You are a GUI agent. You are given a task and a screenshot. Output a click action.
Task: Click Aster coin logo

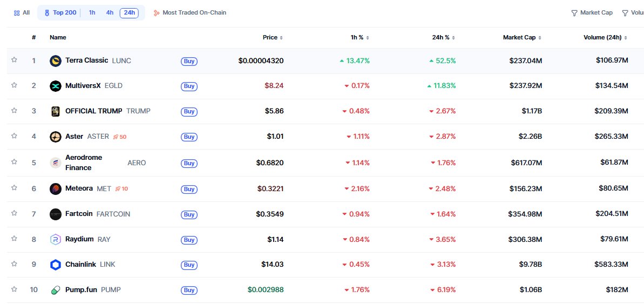[56, 137]
